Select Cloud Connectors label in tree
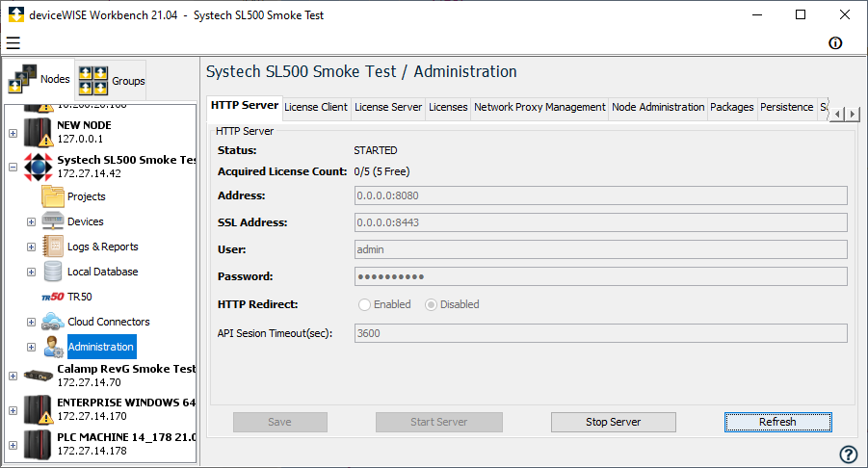The width and height of the screenshot is (868, 468). click(109, 322)
